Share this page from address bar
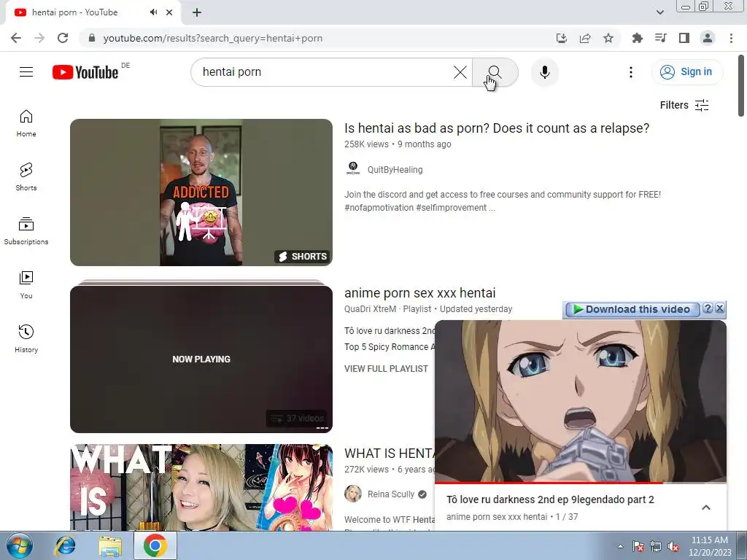This screenshot has height=560, width=747. [x=585, y=38]
